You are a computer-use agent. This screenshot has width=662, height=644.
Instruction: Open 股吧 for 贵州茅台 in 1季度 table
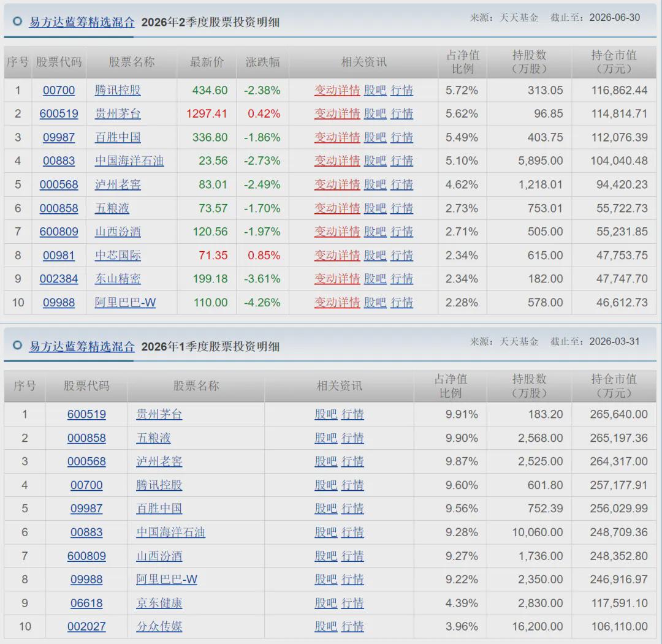tap(325, 414)
